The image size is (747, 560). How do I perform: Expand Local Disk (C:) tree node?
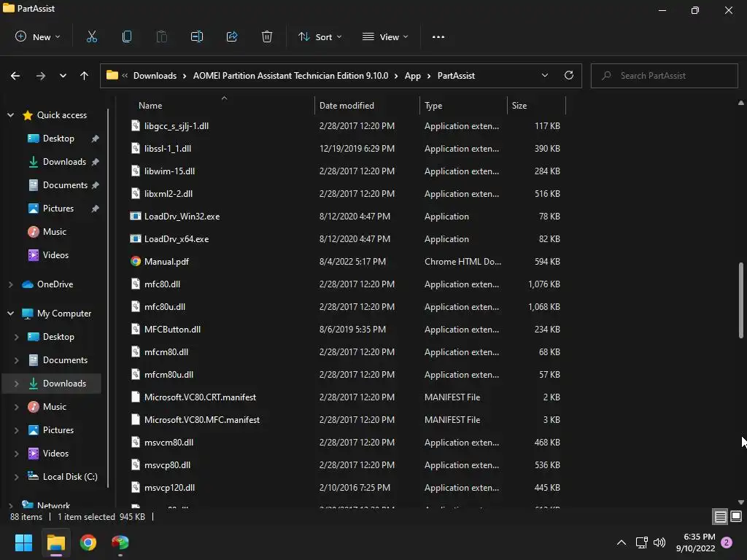pyautogui.click(x=17, y=477)
